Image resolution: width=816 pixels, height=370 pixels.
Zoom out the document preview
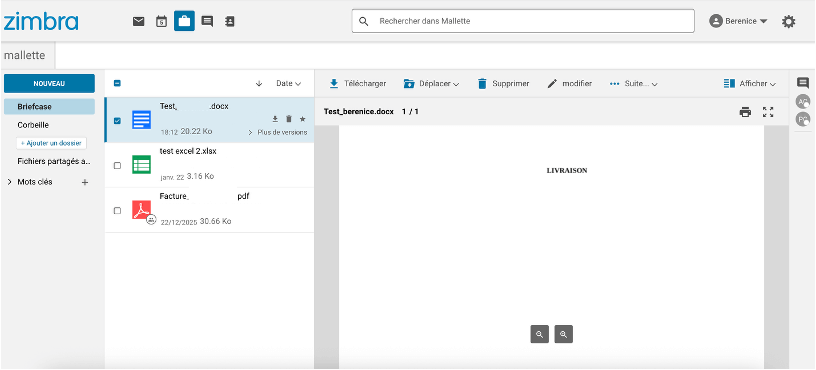[540, 335]
